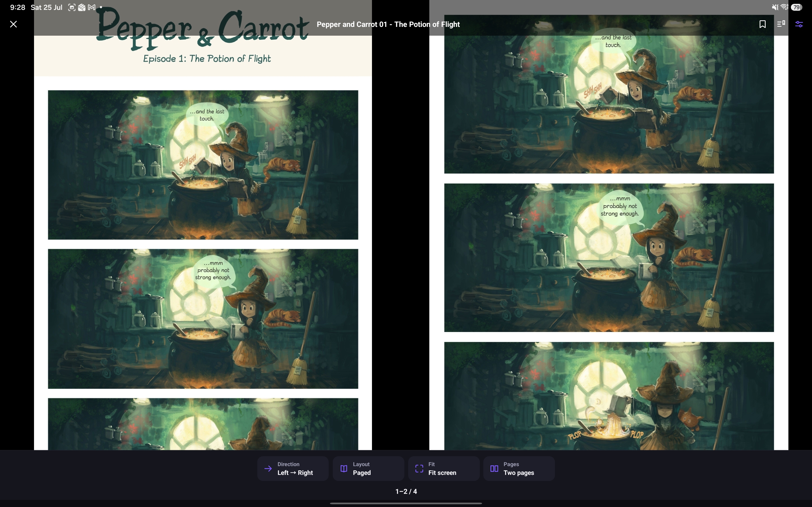
Task: Tap the muted sound status icon
Action: pyautogui.click(x=775, y=7)
